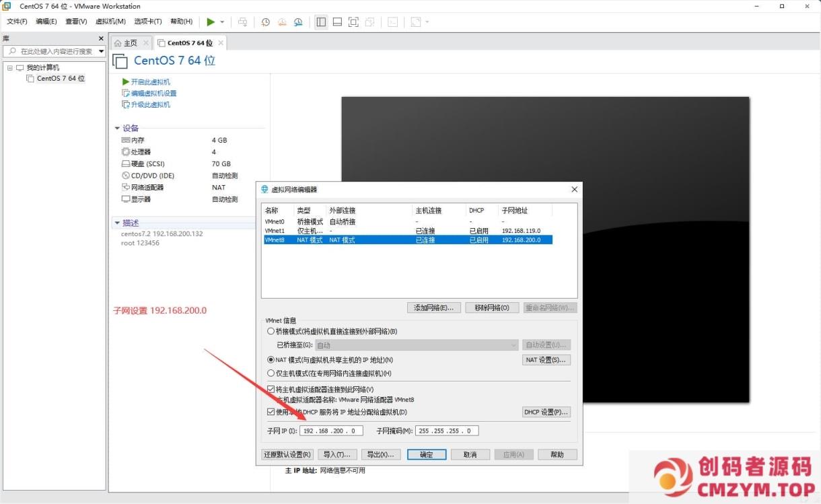Click the 添加网络(E)... button
This screenshot has width=821, height=504.
pyautogui.click(x=433, y=308)
